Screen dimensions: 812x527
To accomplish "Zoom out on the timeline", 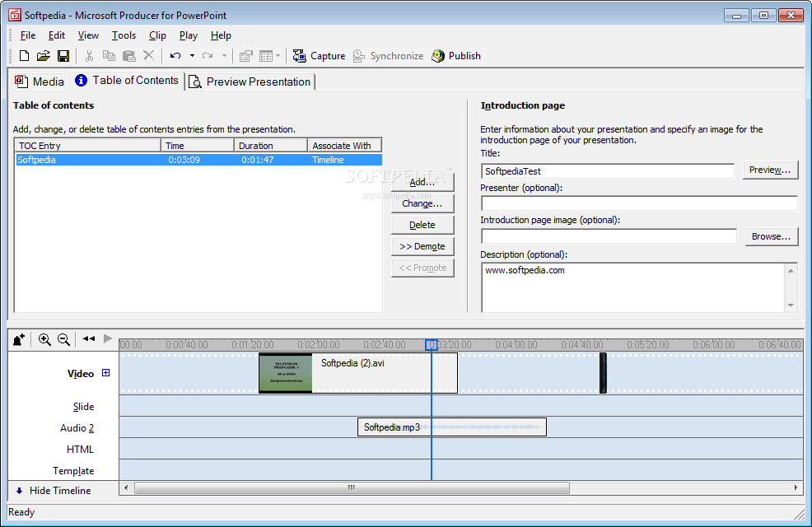I will coord(63,339).
